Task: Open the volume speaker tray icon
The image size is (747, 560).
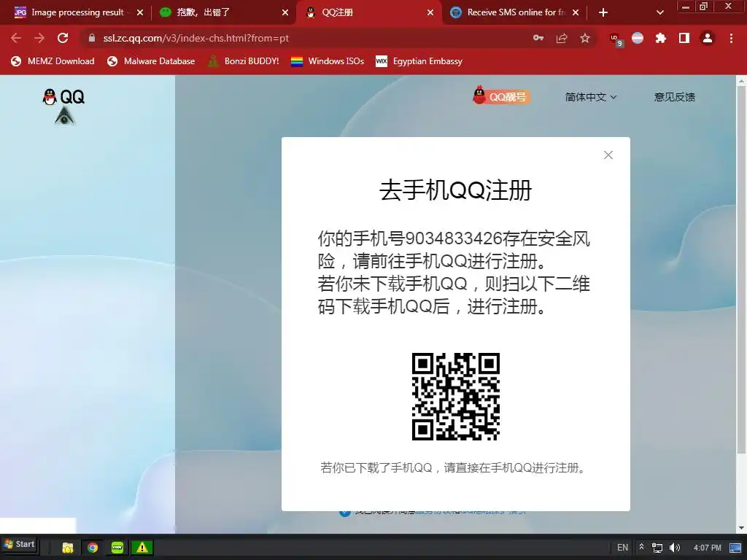Action: pos(675,548)
